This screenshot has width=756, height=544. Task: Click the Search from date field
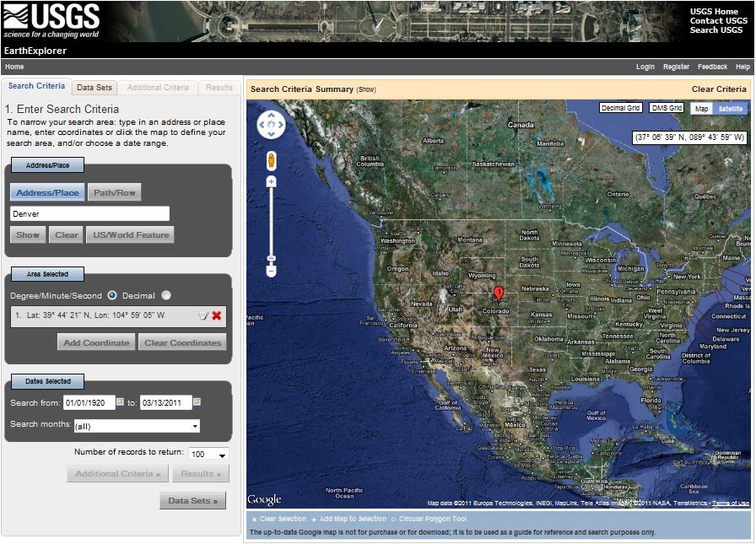(89, 403)
